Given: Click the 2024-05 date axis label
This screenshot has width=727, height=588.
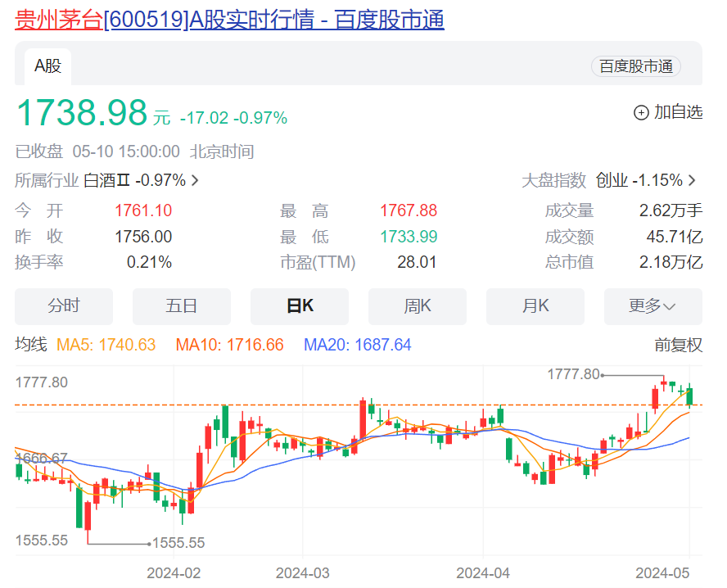Looking at the screenshot, I should (x=662, y=573).
